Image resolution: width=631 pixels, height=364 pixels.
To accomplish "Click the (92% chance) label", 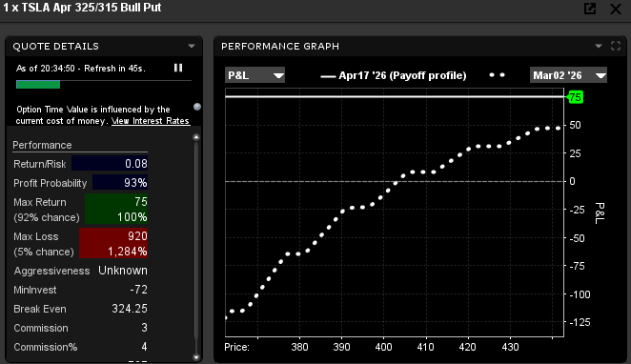I will pyautogui.click(x=47, y=217).
